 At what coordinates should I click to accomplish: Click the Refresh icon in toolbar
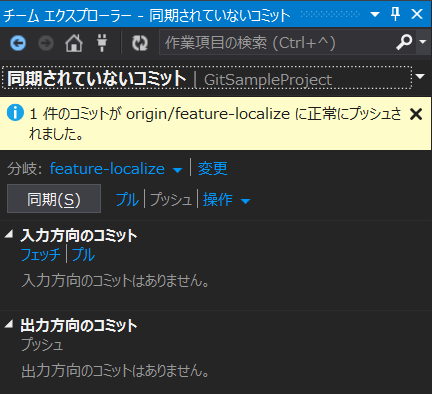140,43
